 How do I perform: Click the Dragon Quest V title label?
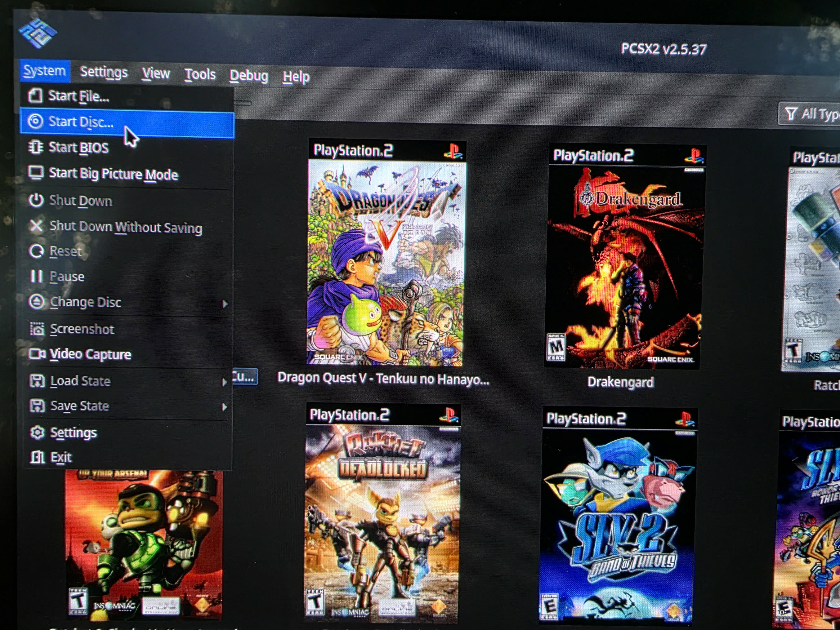pos(383,378)
